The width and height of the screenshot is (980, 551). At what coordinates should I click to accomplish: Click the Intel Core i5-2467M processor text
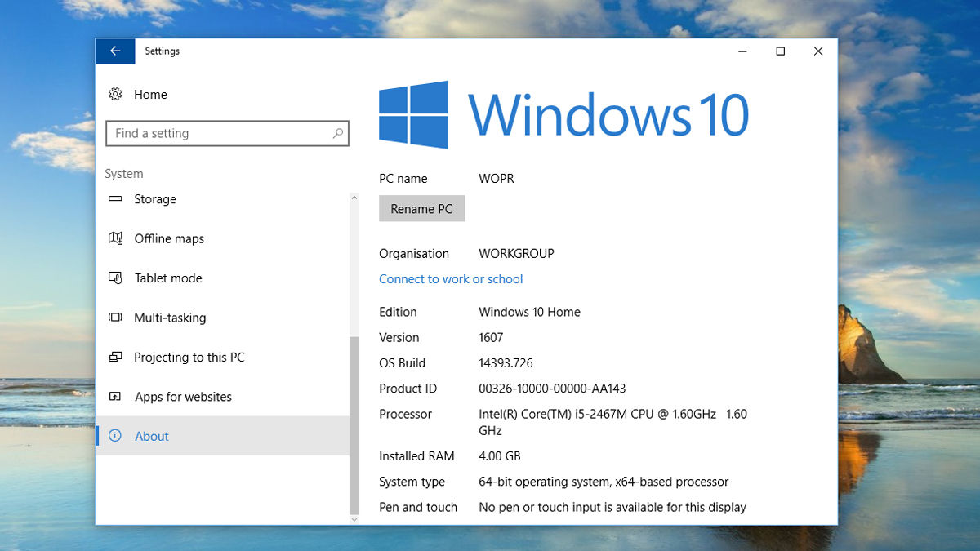coord(612,422)
